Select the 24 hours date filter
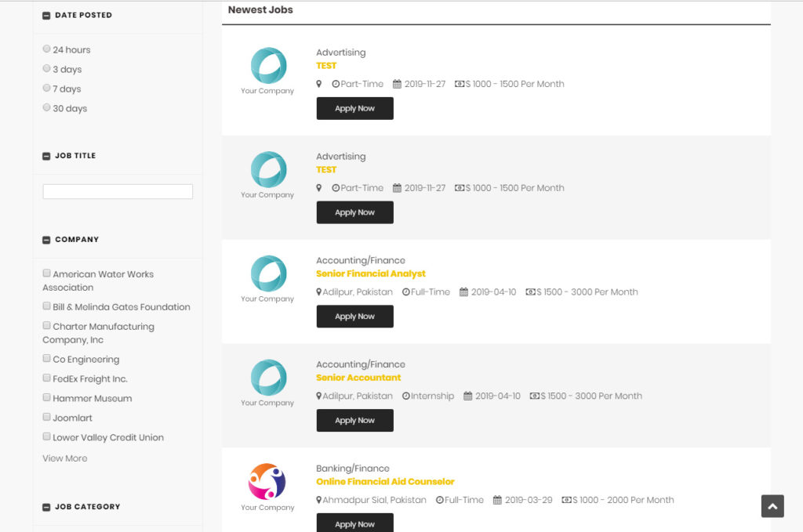Image resolution: width=803 pixels, height=532 pixels. point(47,49)
